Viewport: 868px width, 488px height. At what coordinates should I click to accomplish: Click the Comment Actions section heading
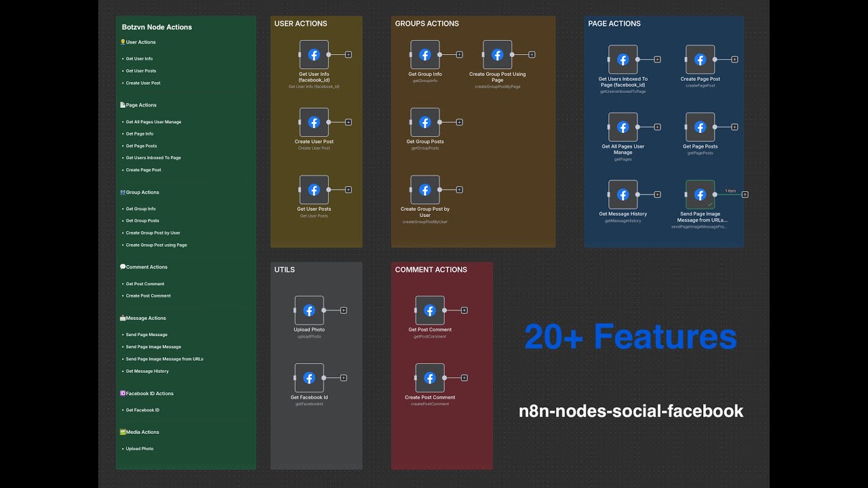(x=143, y=267)
